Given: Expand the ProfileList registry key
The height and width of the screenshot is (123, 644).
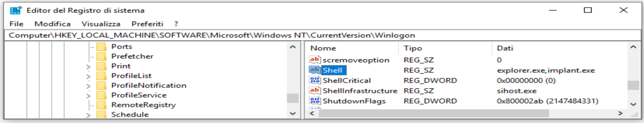Looking at the screenshot, I should click(88, 76).
